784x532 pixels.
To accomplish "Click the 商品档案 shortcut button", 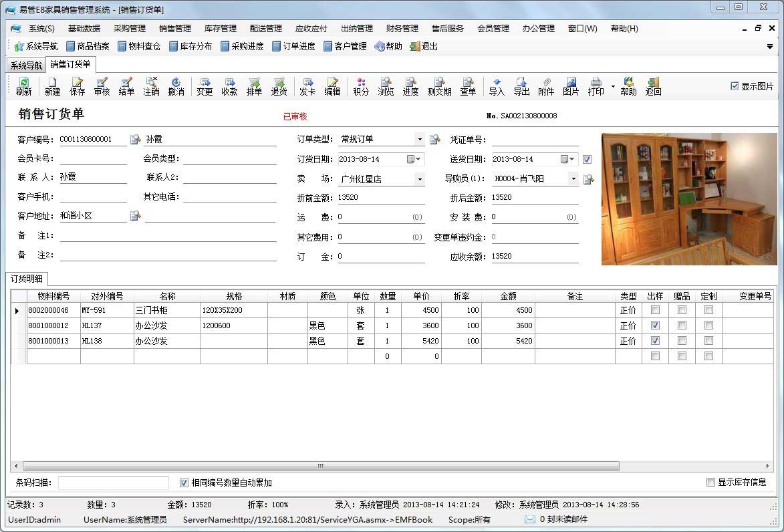I will click(88, 47).
